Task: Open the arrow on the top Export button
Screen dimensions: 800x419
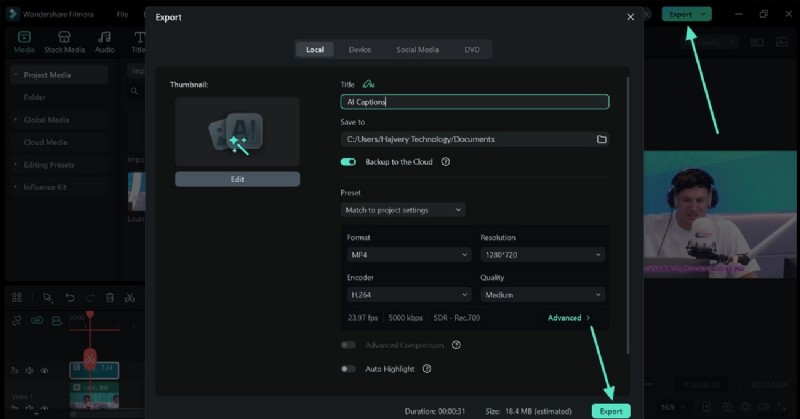Action: [x=703, y=14]
